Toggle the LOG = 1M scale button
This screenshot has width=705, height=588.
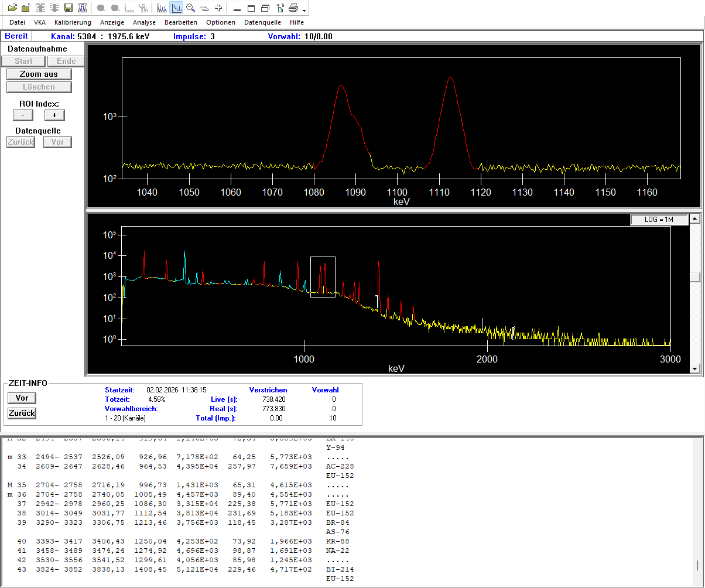click(x=659, y=220)
